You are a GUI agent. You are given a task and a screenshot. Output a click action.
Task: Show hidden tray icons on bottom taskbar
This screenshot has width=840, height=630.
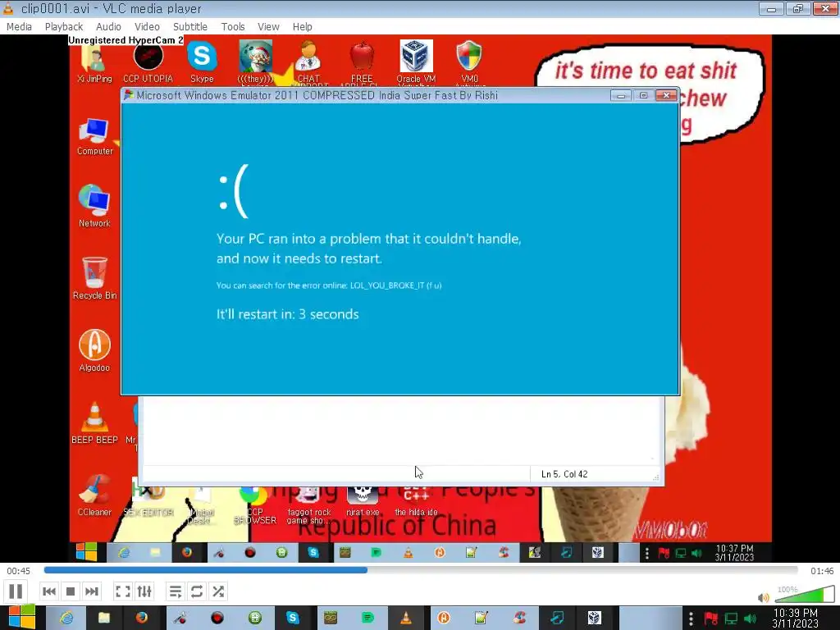pos(691,619)
